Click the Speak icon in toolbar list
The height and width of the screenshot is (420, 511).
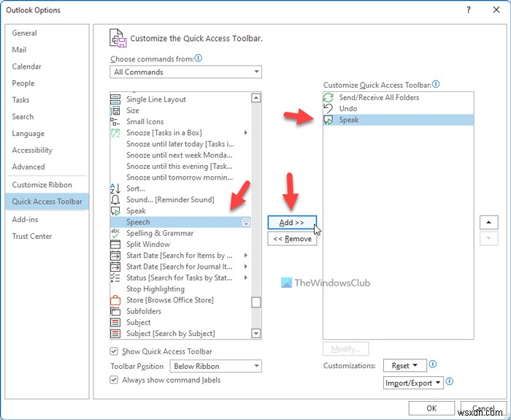click(x=328, y=120)
